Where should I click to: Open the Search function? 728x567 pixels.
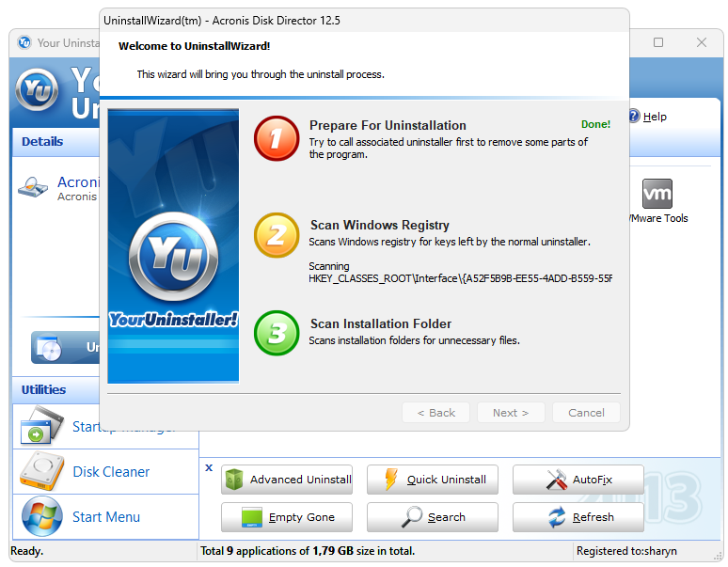point(433,517)
